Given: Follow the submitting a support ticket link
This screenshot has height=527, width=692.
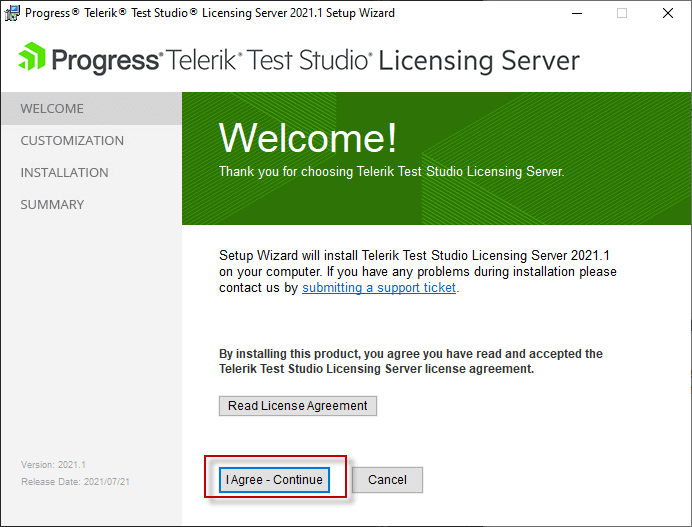Looking at the screenshot, I should coord(379,288).
